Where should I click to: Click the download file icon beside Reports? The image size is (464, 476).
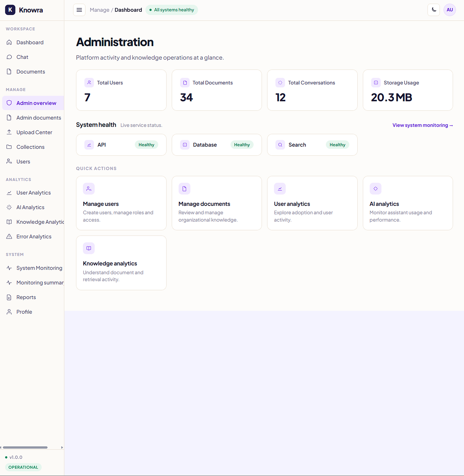pos(9,297)
